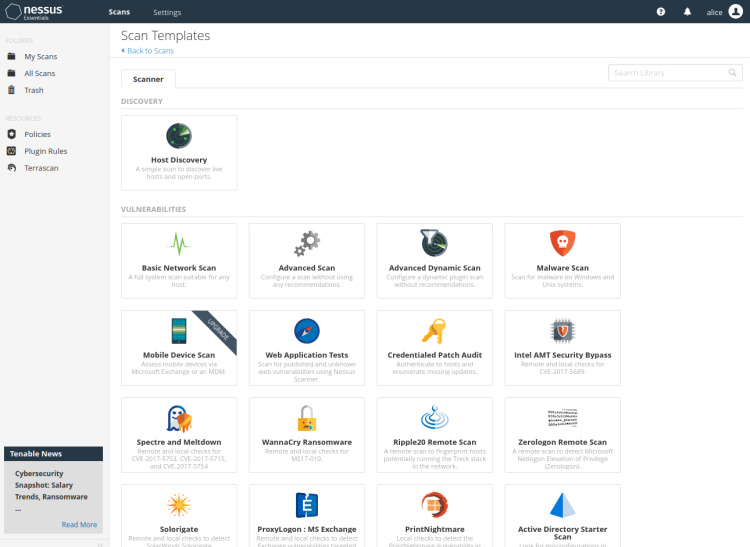The width and height of the screenshot is (750, 547).
Task: Pick the WannaCry Ransomware padlock icon
Action: click(306, 418)
